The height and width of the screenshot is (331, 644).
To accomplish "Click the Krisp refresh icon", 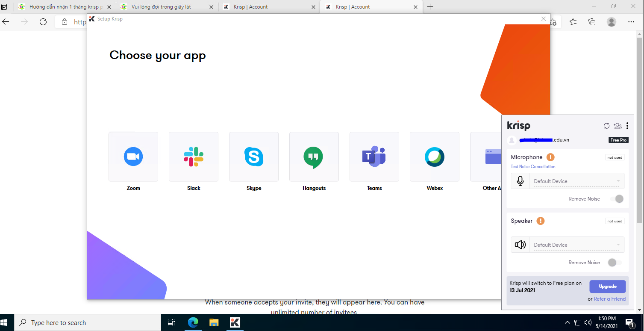I will click(x=606, y=126).
